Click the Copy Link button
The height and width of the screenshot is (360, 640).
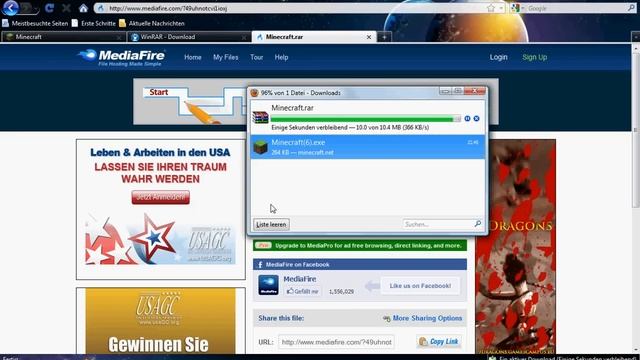click(x=439, y=342)
